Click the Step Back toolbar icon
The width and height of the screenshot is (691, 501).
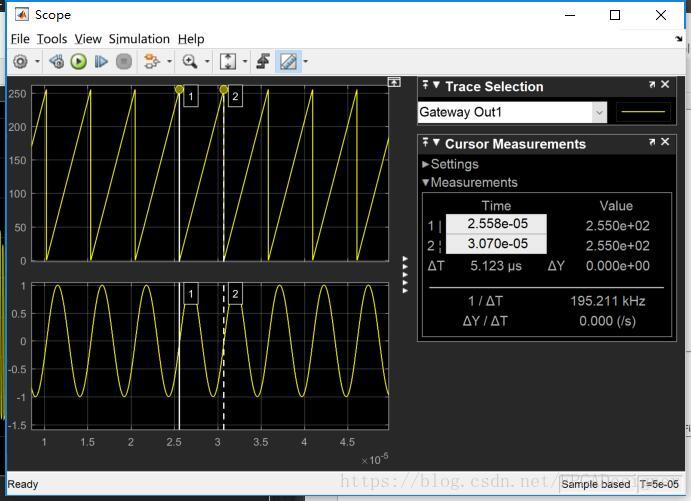tap(57, 61)
